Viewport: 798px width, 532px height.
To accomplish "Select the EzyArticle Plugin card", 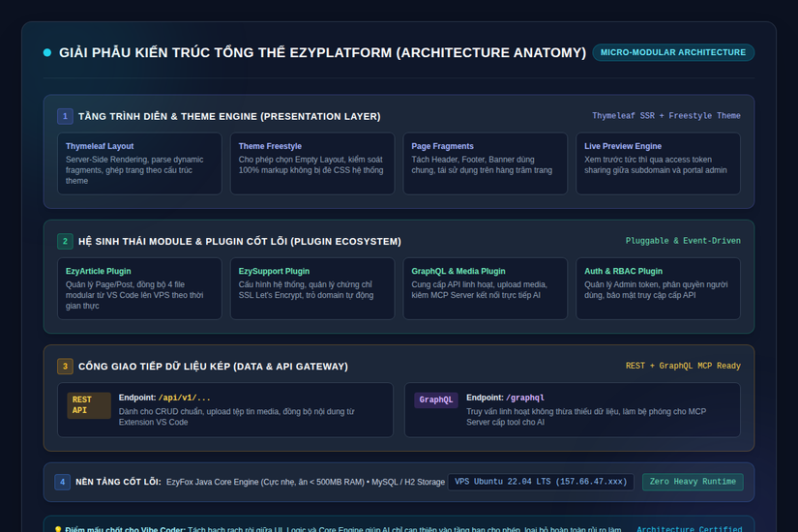I will (x=139, y=288).
